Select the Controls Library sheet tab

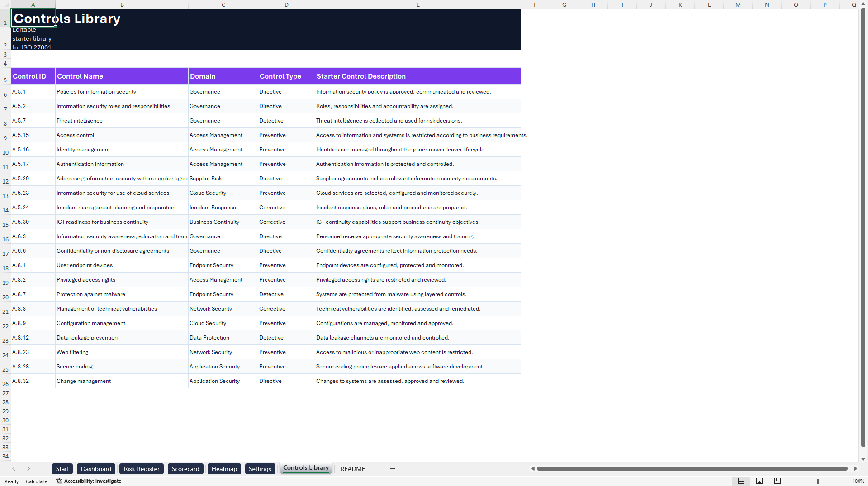306,468
